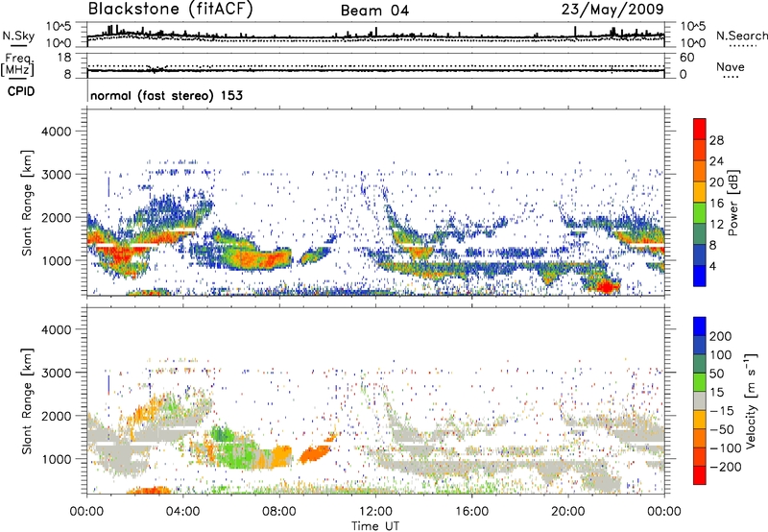Image resolution: width=768 pixels, height=532 pixels.
Task: Select the '04:00' time tick label
Action: tap(182, 512)
